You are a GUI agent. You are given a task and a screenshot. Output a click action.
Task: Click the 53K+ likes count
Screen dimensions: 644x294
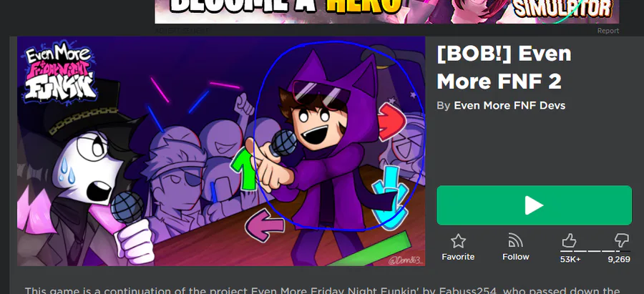tap(570, 260)
